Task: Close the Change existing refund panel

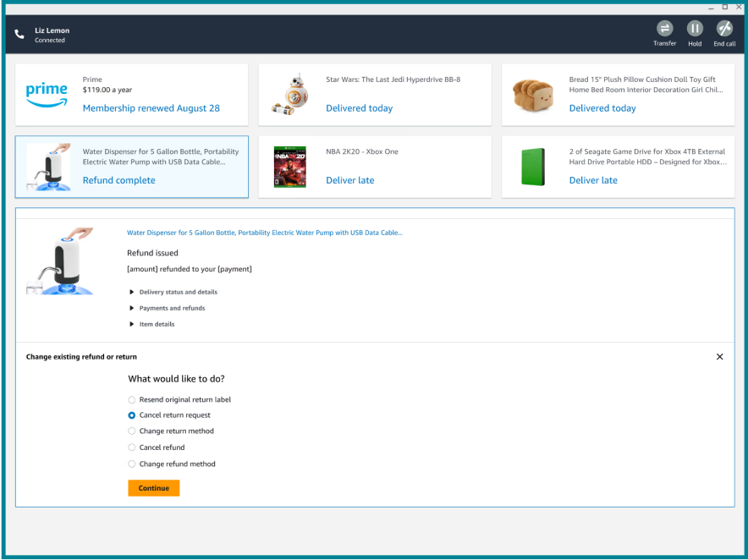Action: pyautogui.click(x=719, y=357)
